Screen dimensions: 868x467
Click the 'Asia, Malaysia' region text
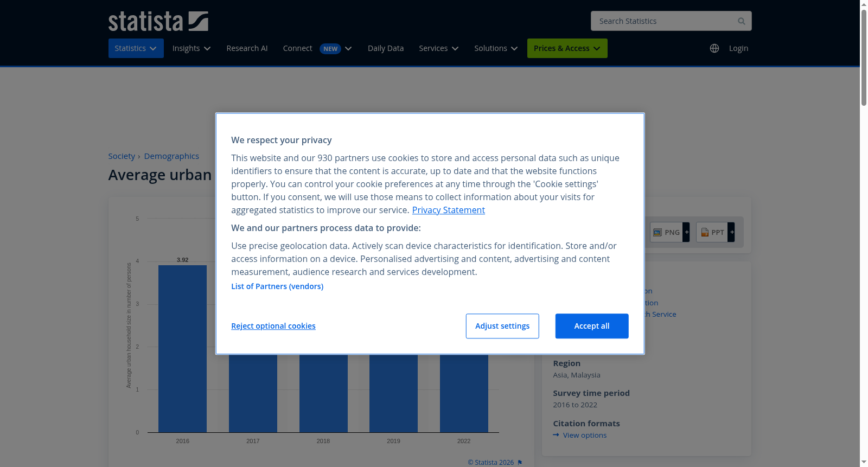[x=577, y=375]
